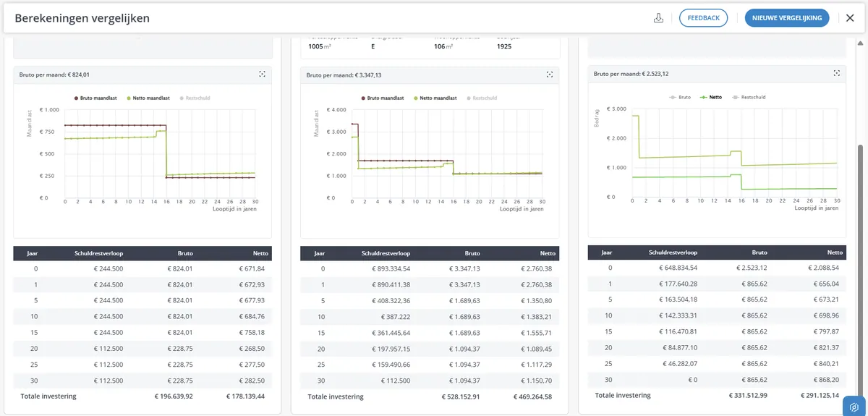868x416 pixels.
Task: Click the Schuldrestverloop header in the first table
Action: coord(98,253)
